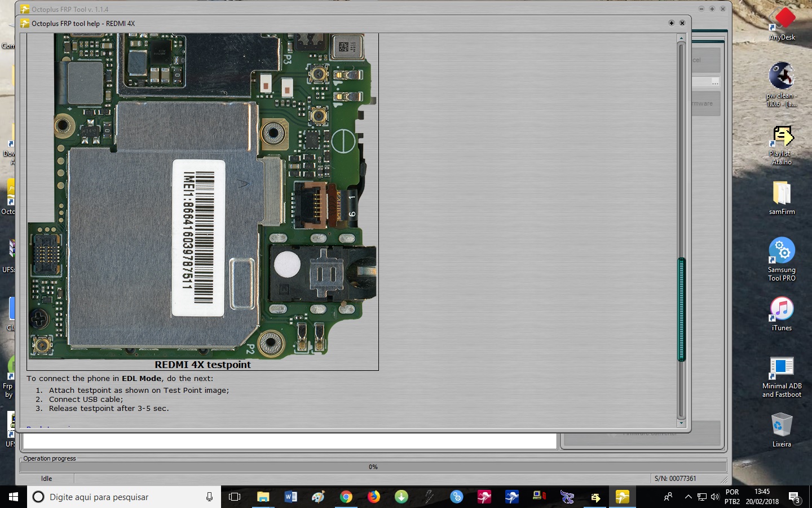
Task: Open the iTunes desktop icon
Action: tap(782, 314)
